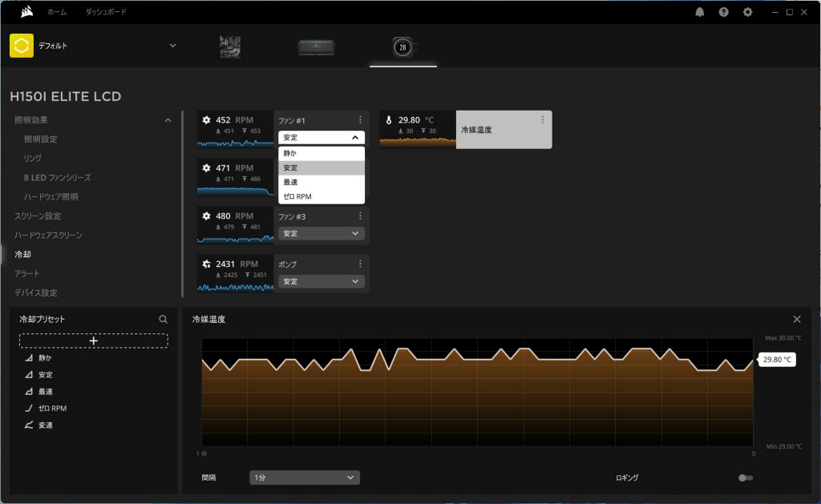Select the memory module device icon
The width and height of the screenshot is (821, 504).
click(x=316, y=47)
